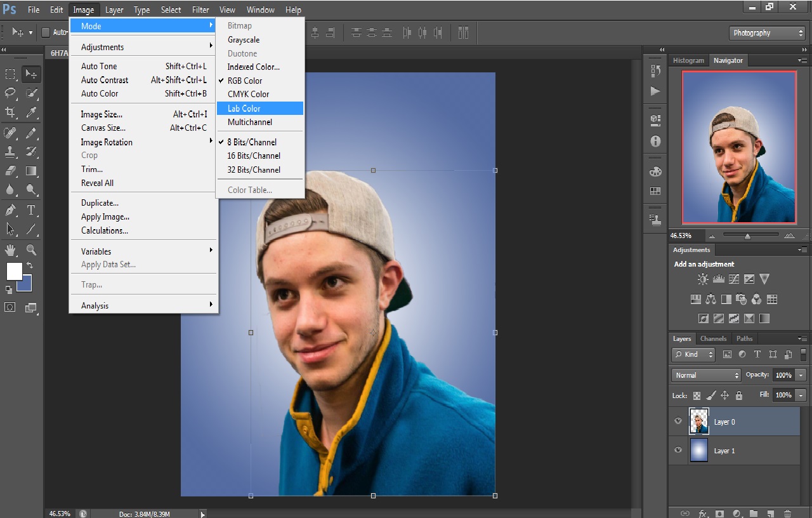Toggle lock all padlock

click(738, 395)
